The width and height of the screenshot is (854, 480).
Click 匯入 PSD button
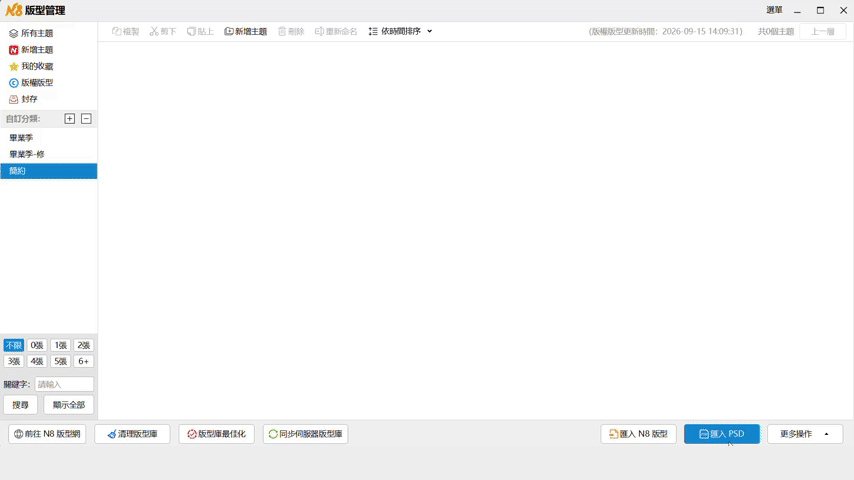(x=722, y=434)
